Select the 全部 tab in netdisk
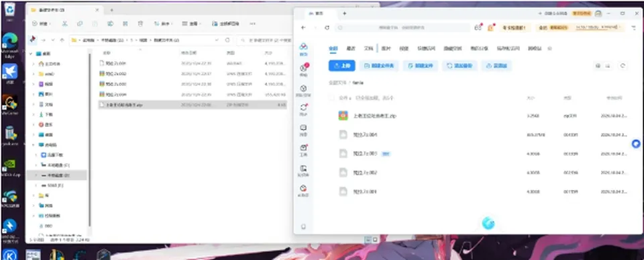The image size is (644, 260). [333, 48]
